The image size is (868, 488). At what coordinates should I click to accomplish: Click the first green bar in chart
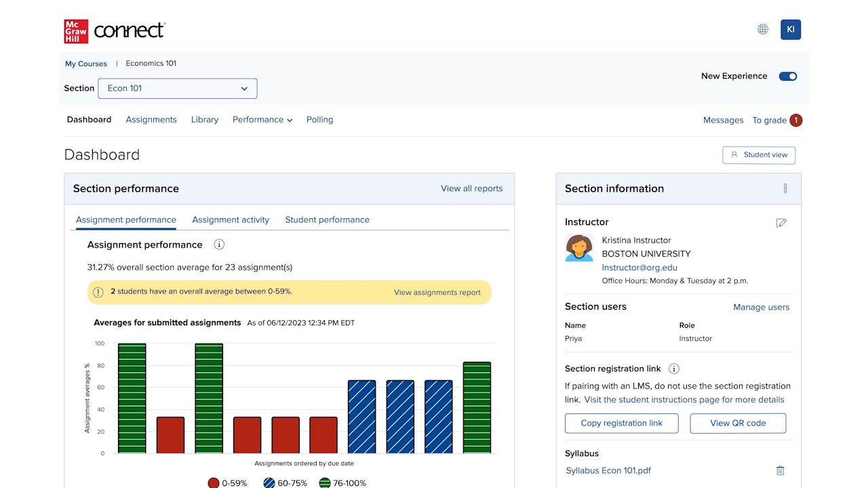(132, 399)
